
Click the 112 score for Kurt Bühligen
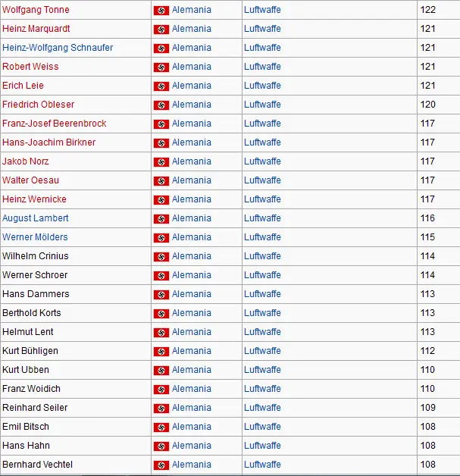click(x=427, y=351)
